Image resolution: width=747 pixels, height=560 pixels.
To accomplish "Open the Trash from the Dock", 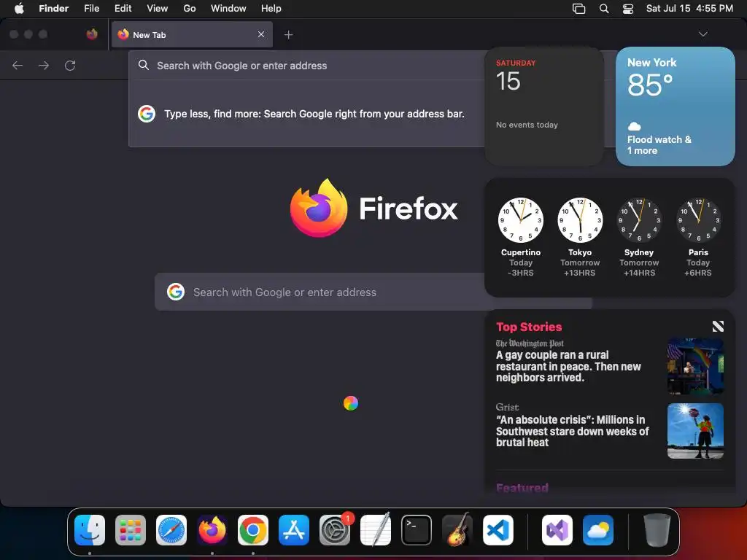I will [657, 530].
